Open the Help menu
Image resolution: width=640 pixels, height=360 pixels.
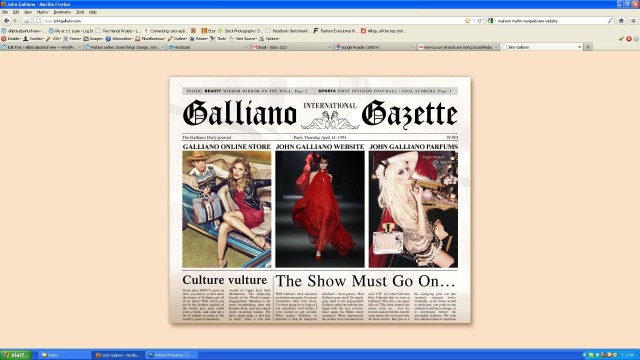coord(93,12)
